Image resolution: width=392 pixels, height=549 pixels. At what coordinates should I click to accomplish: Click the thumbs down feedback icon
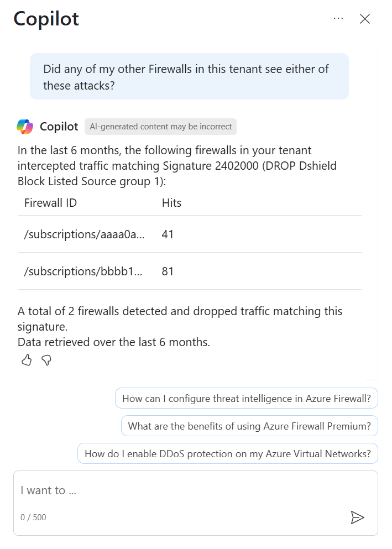pos(46,360)
